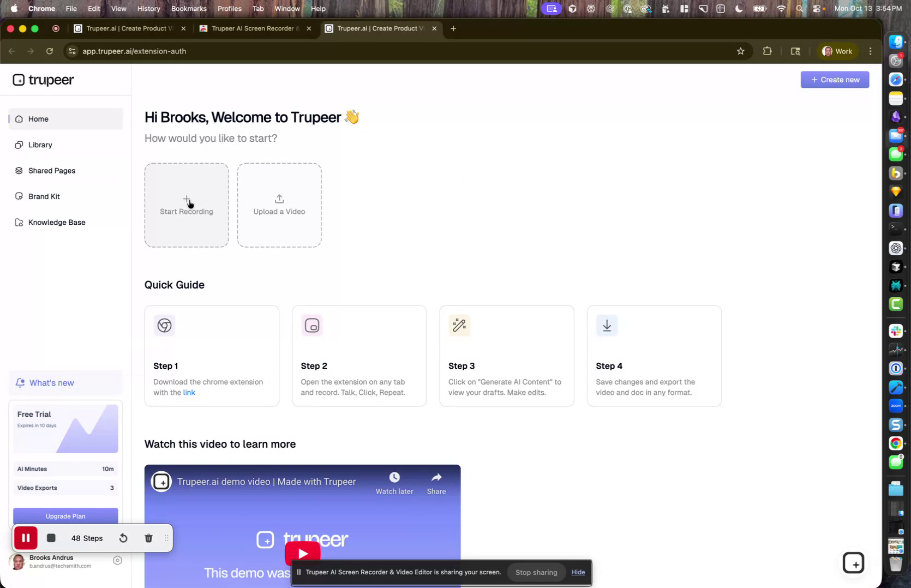
Task: Stop the recording with the square stop icon
Action: point(51,538)
